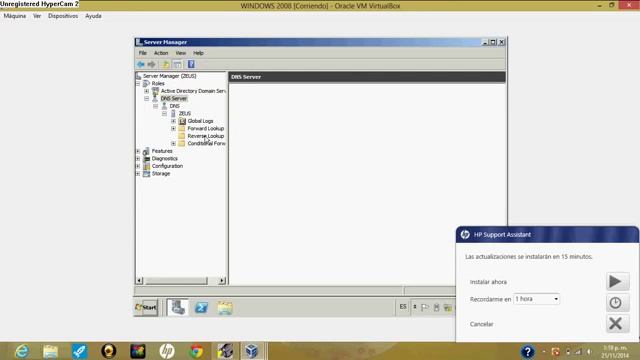
Task: Select the Features tree item
Action: (162, 151)
